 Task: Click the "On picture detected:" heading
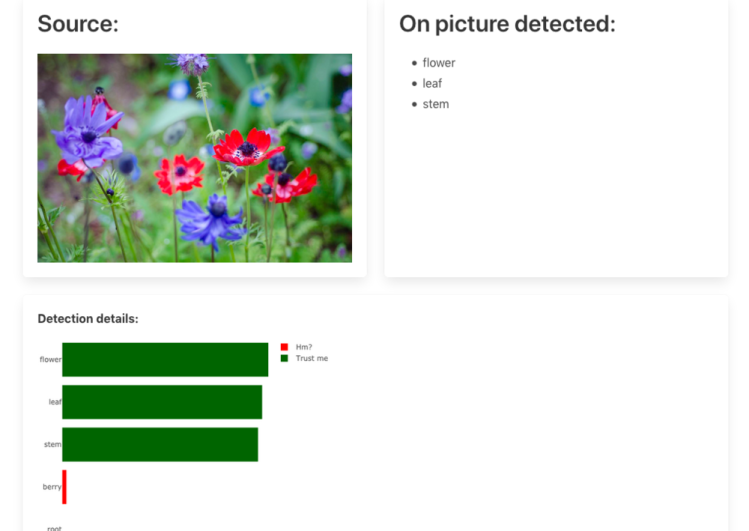click(x=507, y=24)
